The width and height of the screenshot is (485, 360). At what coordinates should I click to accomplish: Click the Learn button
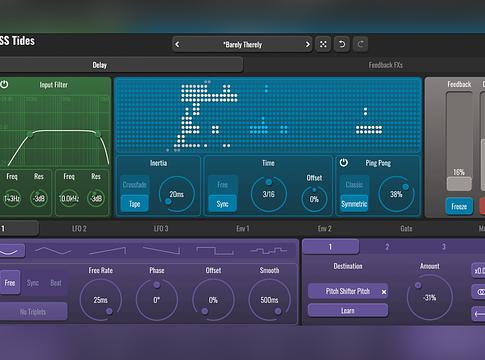[x=348, y=311]
